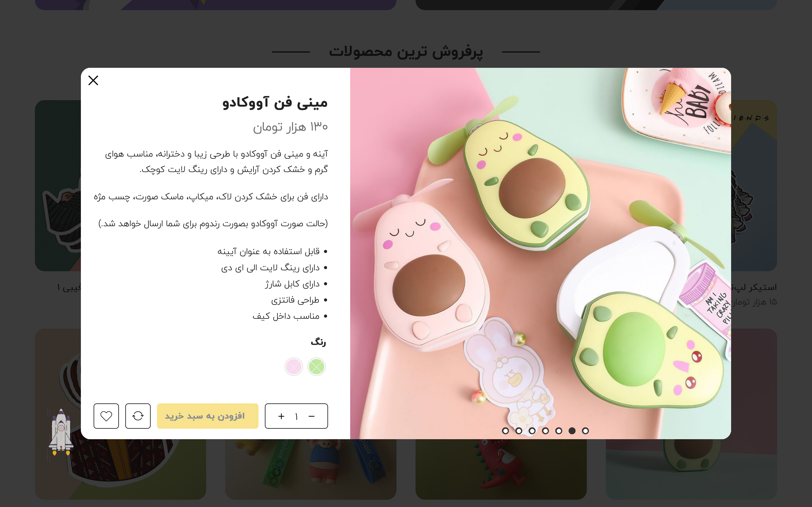Viewport: 812px width, 507px height.
Task: Click the rocket scroll-to-top icon
Action: tap(61, 432)
